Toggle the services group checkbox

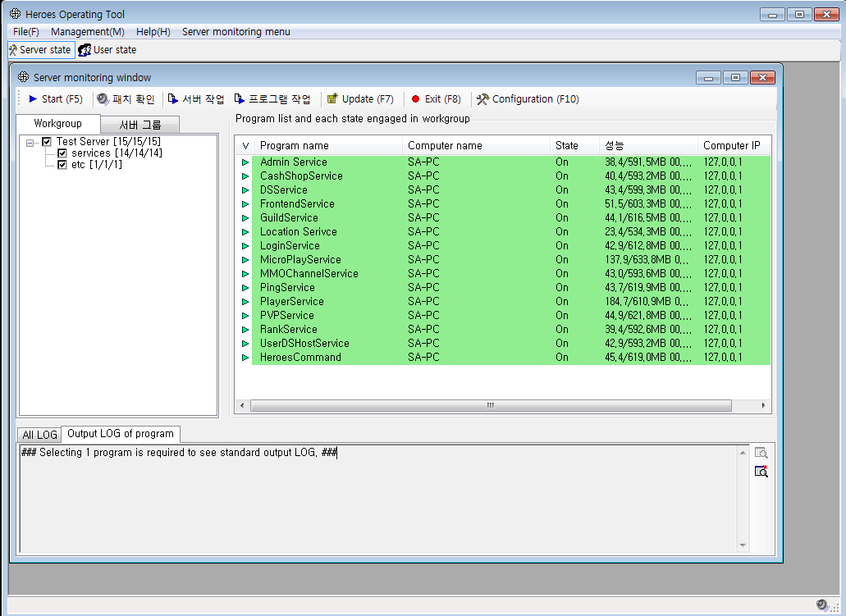62,153
